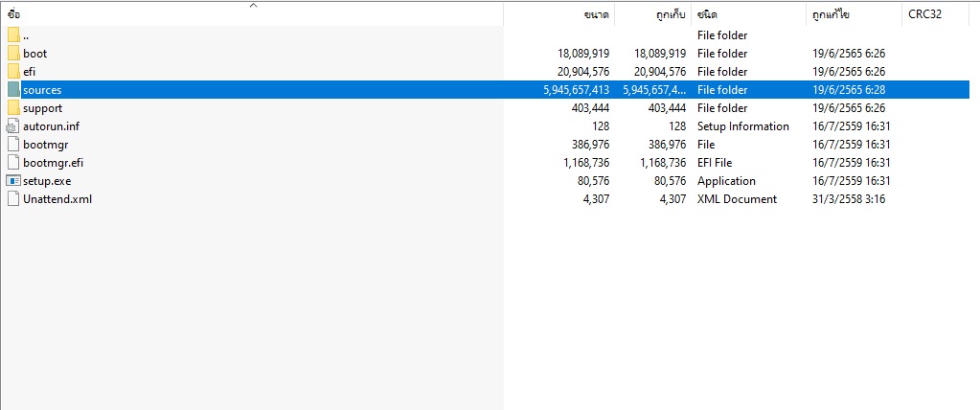Select the support folder icon

coord(12,108)
